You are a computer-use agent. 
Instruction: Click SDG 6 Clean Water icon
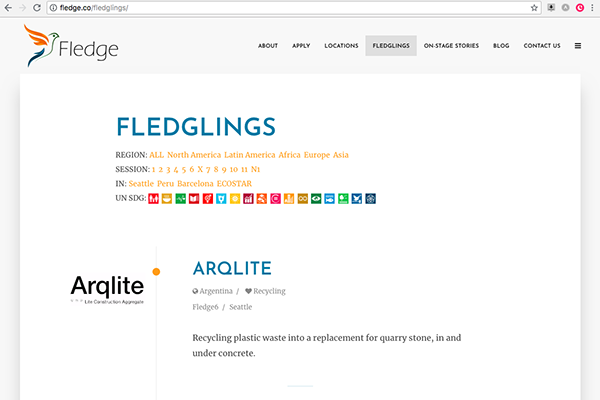221,199
